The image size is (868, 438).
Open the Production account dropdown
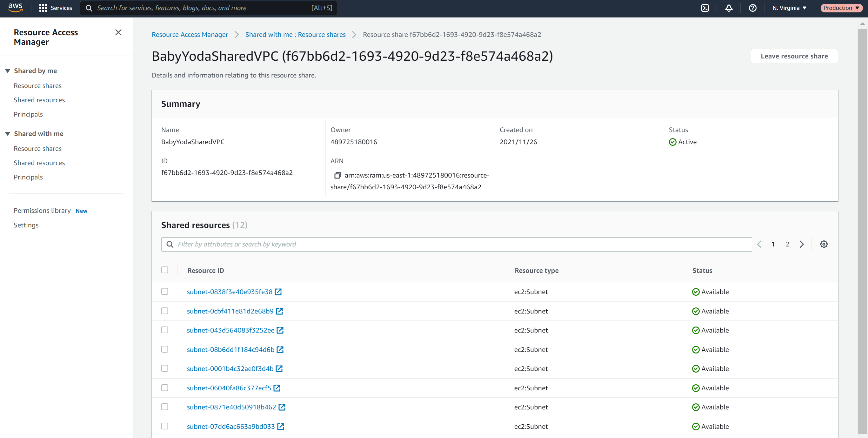click(x=841, y=8)
